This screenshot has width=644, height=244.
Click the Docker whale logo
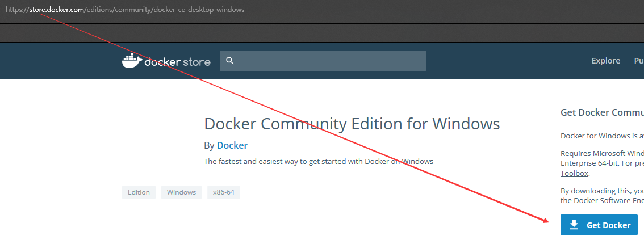click(x=132, y=61)
